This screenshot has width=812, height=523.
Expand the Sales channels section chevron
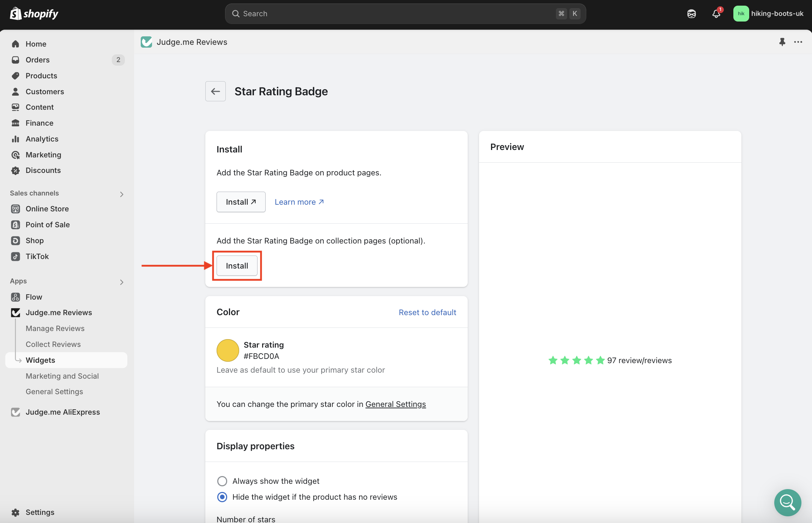coord(122,194)
